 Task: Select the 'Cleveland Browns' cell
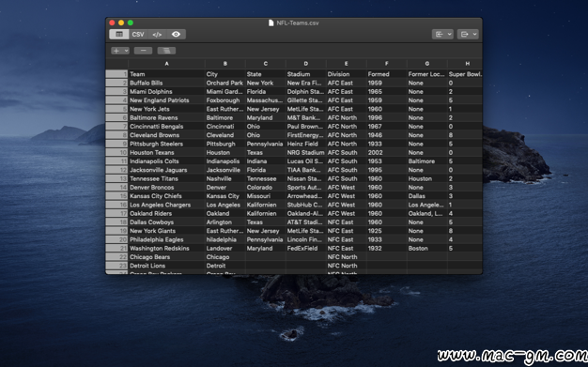(x=166, y=135)
